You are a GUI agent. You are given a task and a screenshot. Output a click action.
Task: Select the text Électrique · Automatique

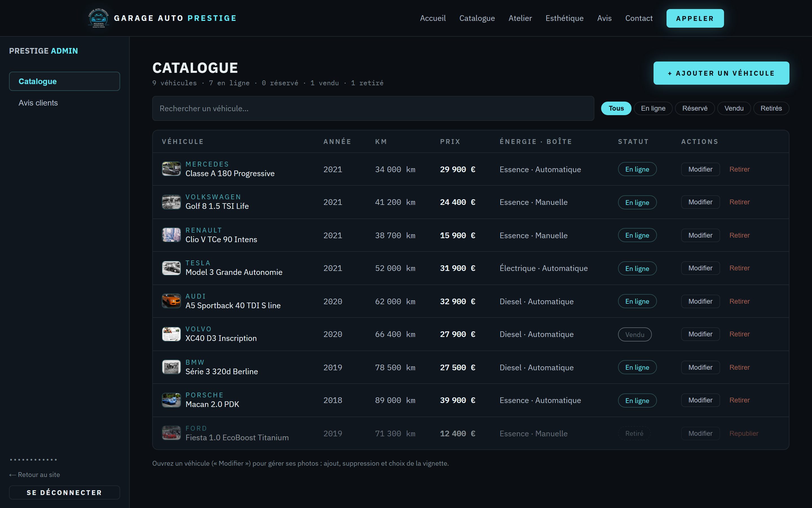[x=544, y=268]
